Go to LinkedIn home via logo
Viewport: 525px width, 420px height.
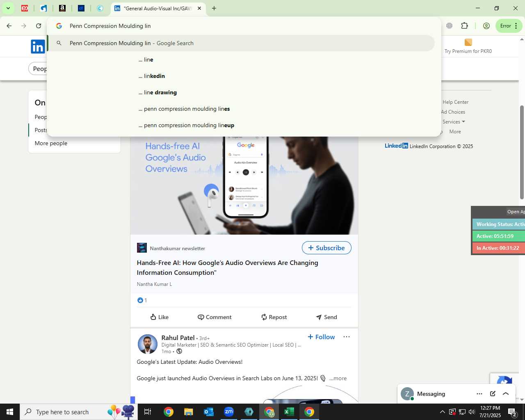click(38, 46)
